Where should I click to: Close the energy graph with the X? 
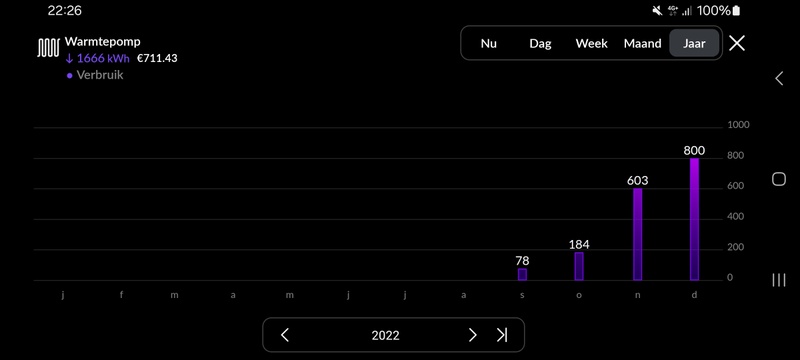click(x=737, y=43)
